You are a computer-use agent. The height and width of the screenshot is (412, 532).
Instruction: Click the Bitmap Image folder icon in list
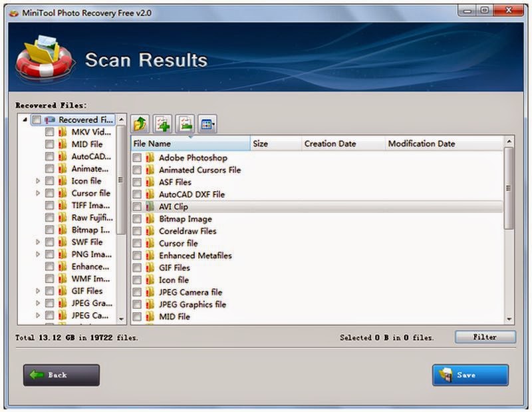[150, 219]
